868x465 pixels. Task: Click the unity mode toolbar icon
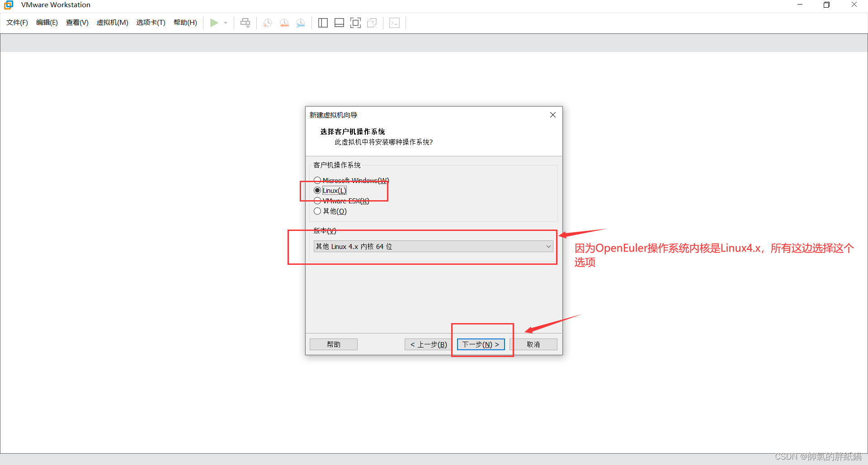coord(372,23)
